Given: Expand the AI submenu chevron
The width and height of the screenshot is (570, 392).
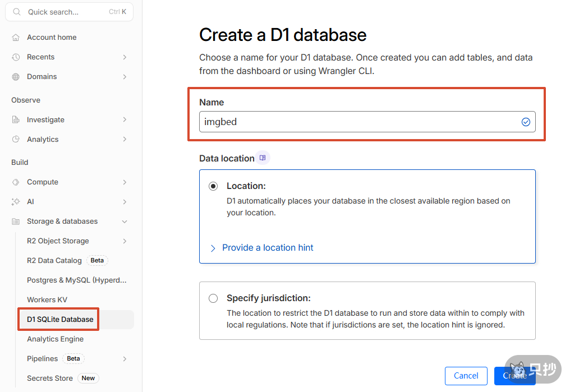Looking at the screenshot, I should [x=125, y=202].
